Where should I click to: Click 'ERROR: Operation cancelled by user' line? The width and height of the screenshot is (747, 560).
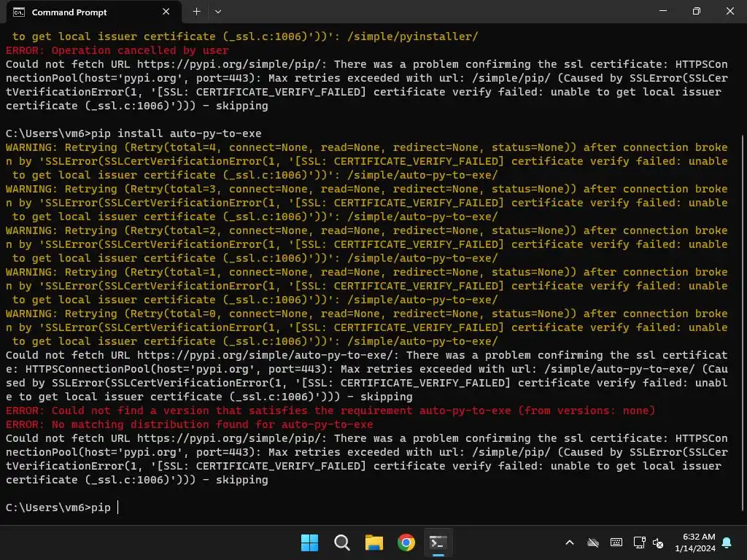coord(117,50)
